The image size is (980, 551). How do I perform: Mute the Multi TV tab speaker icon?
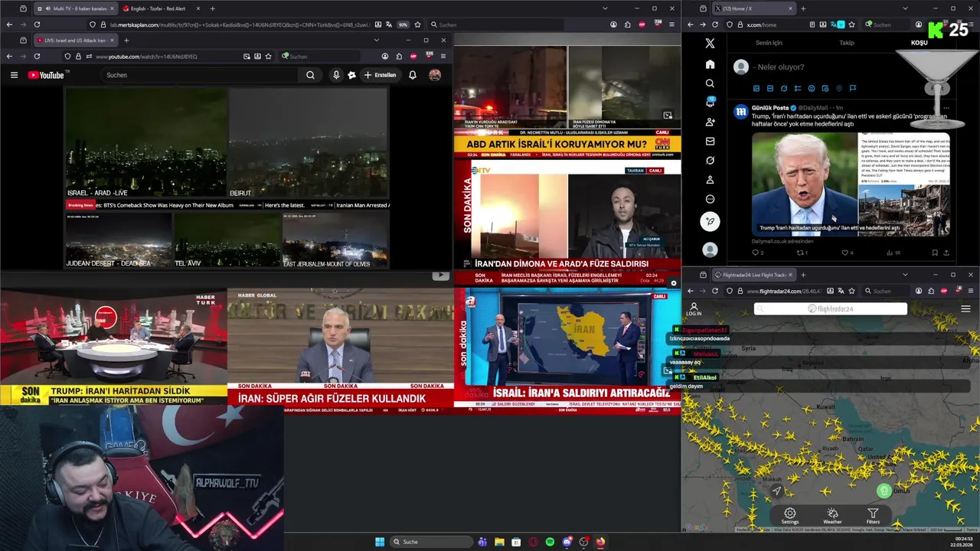click(48, 8)
